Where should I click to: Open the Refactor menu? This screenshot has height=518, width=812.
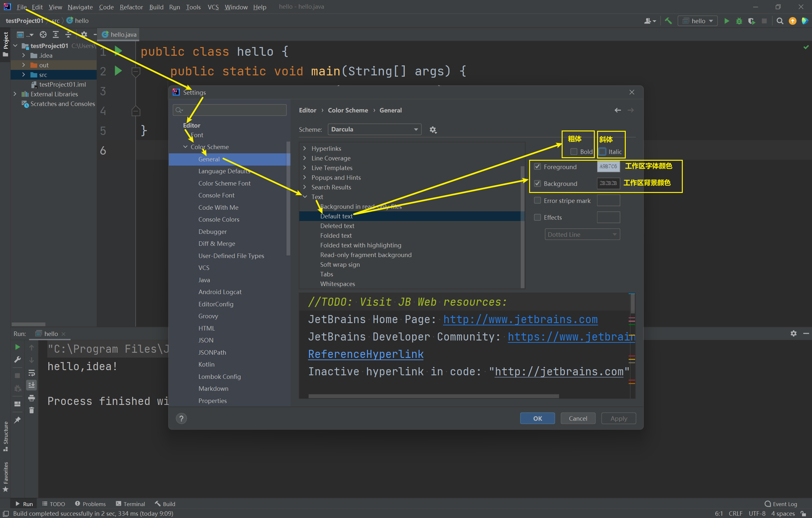click(131, 7)
